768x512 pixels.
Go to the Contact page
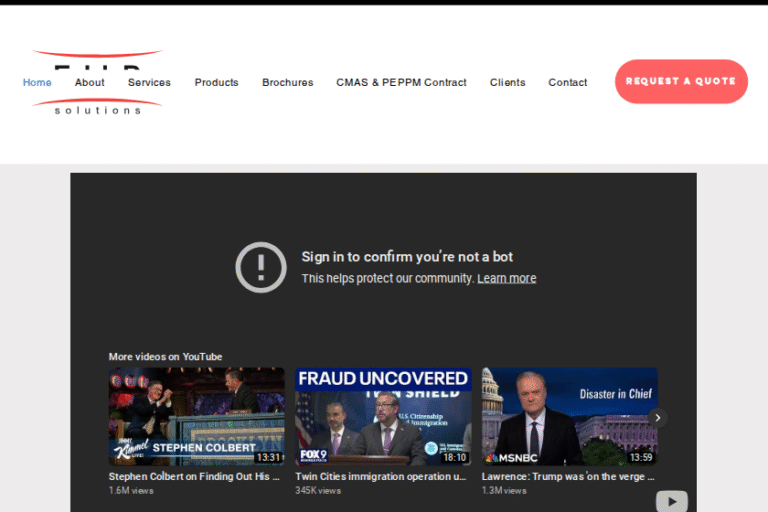[x=567, y=82]
